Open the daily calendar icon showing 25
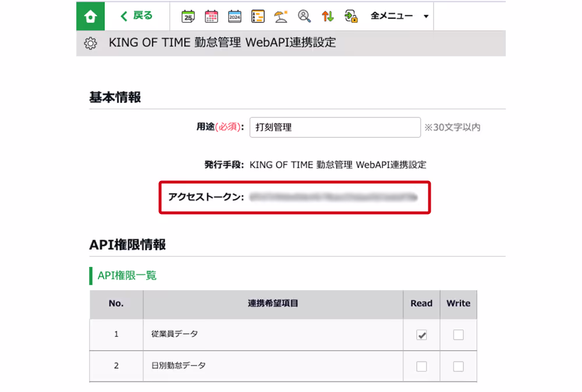The image size is (582, 392). click(188, 16)
